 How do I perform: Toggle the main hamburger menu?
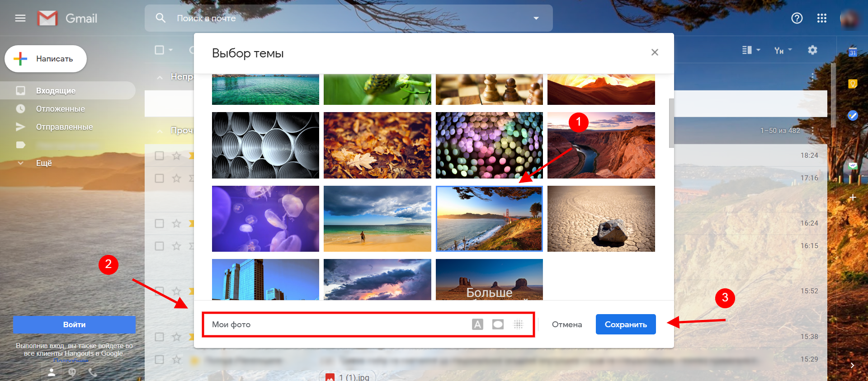[x=20, y=18]
